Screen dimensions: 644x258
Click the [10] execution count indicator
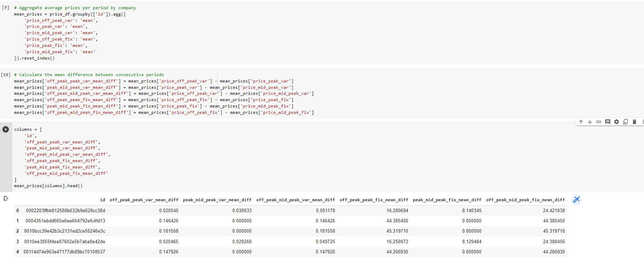click(6, 75)
